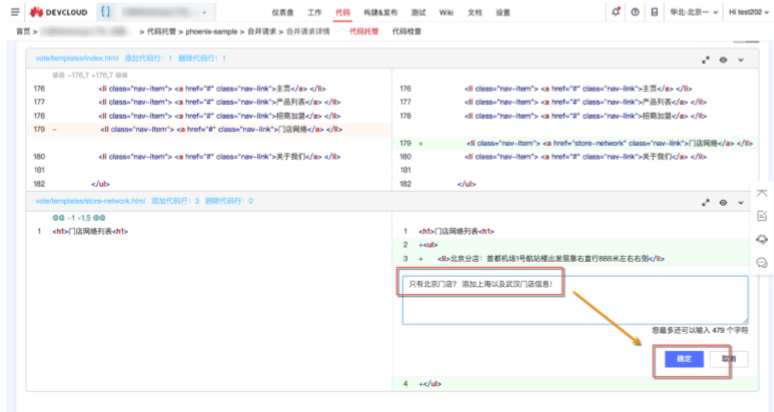Viewport: 774px width, 412px height.
Task: Expand the index.html diff to fullscreen
Action: (x=706, y=60)
